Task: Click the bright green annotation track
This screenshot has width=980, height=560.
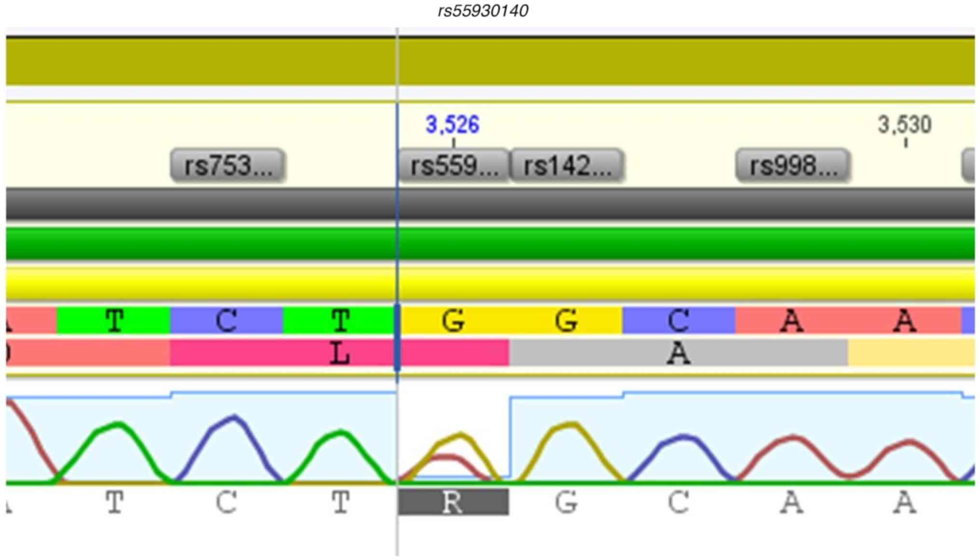Action: [x=490, y=244]
